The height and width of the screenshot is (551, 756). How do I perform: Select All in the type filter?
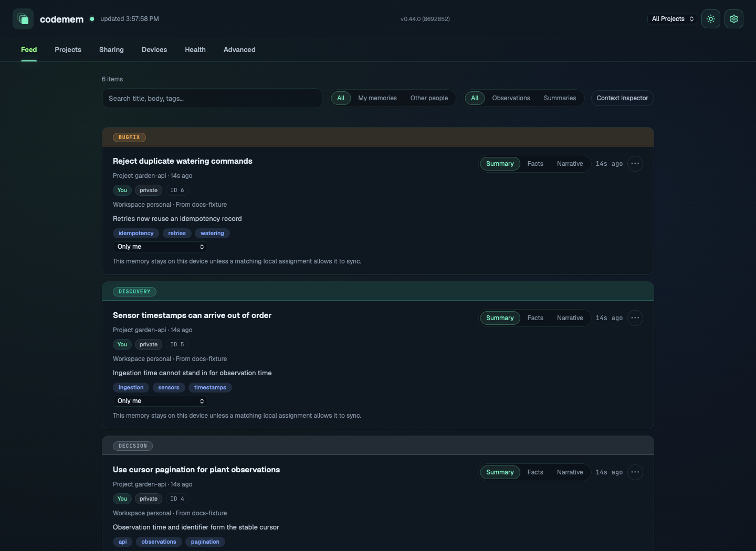475,98
